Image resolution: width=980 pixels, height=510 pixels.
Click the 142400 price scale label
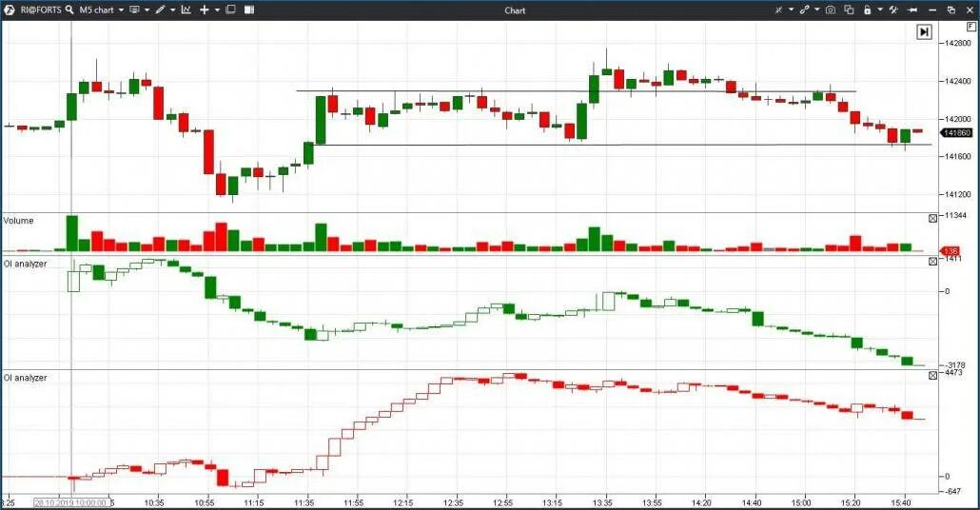point(958,81)
